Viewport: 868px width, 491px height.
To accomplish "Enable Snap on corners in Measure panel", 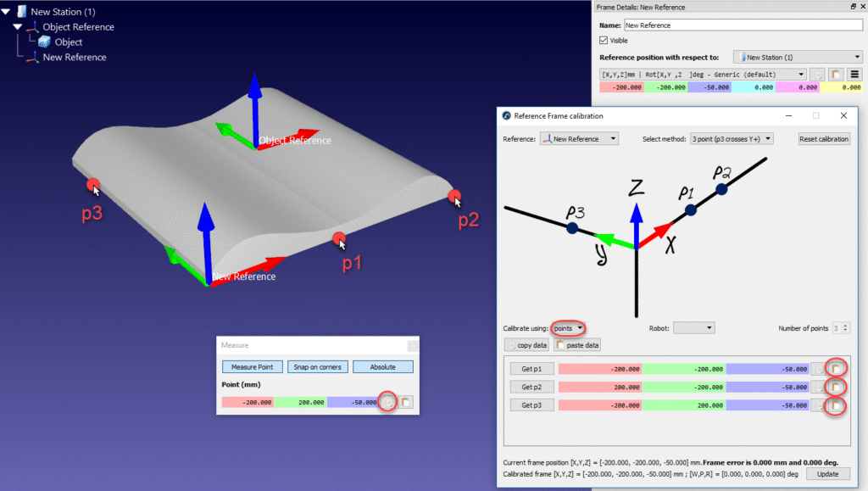I will [317, 366].
